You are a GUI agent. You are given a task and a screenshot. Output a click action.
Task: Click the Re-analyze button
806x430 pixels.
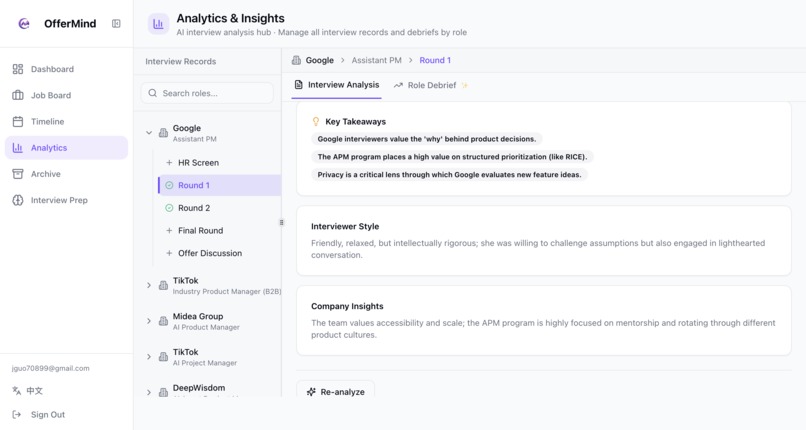pos(336,389)
